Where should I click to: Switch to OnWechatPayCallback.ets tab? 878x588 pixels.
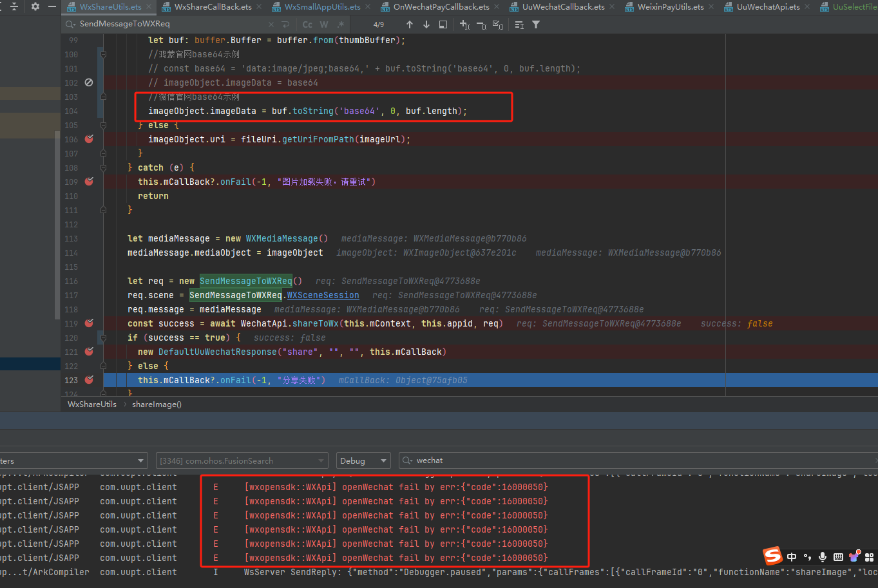click(441, 7)
